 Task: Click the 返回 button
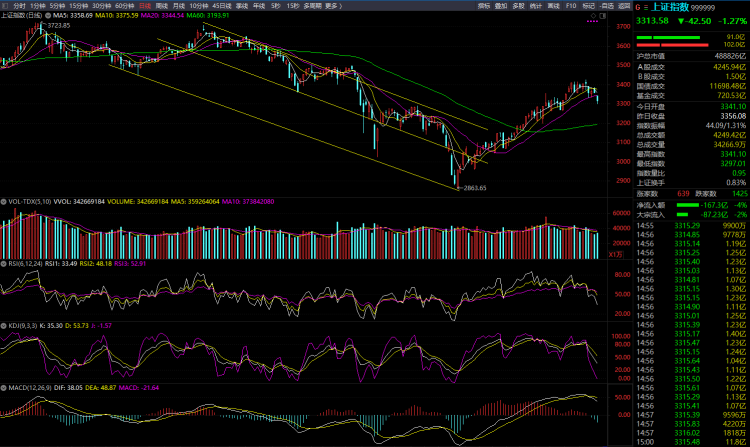click(625, 5)
